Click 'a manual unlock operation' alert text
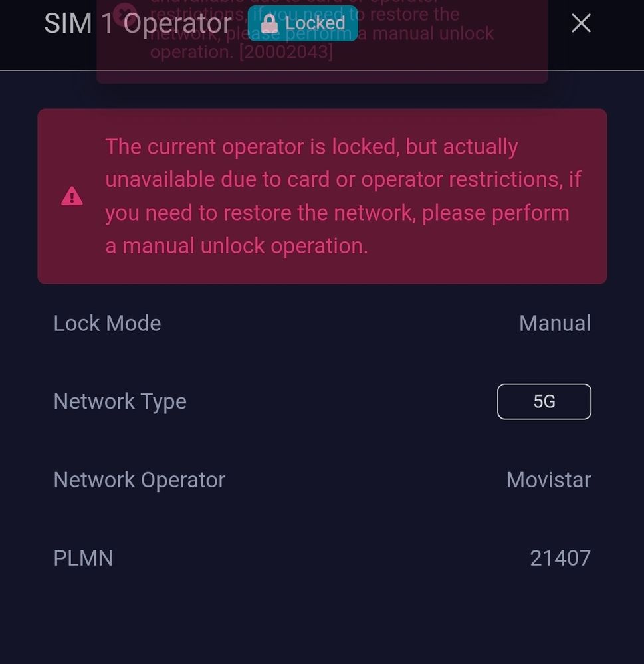Image resolution: width=644 pixels, height=664 pixels. pyautogui.click(x=237, y=246)
